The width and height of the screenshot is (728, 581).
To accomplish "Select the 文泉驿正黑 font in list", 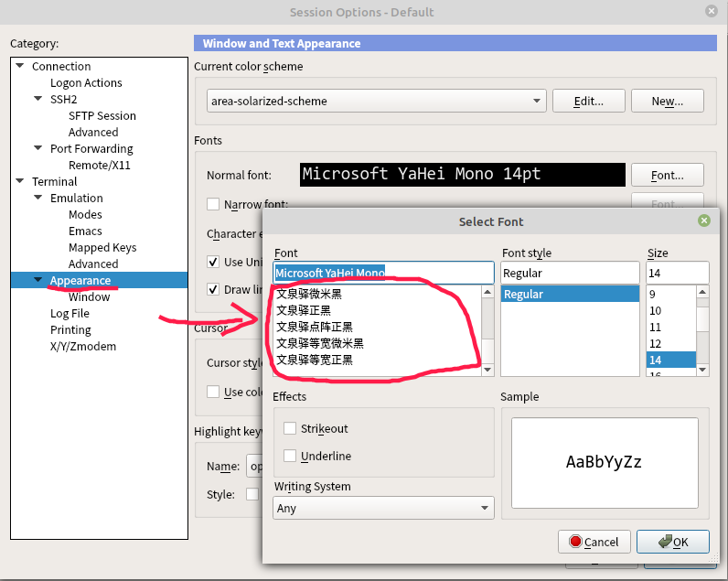I will (x=304, y=311).
